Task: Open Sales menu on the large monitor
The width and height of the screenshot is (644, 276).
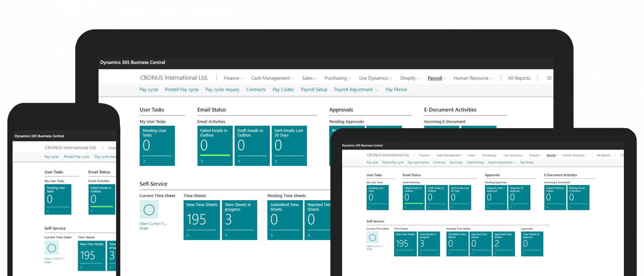Action: (309, 78)
